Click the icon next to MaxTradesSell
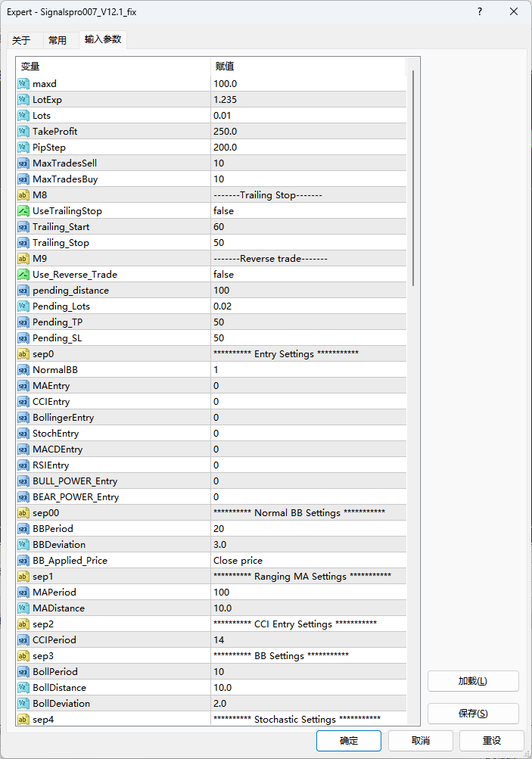Image resolution: width=532 pixels, height=759 pixels. click(23, 163)
